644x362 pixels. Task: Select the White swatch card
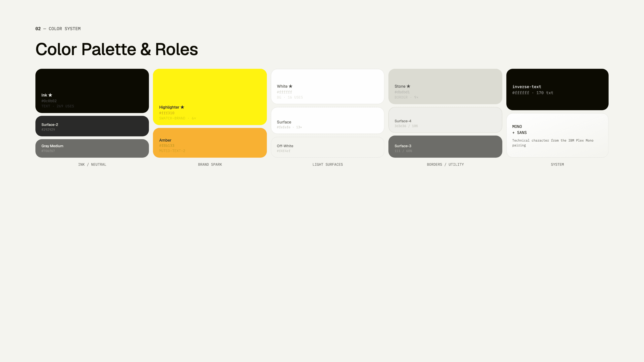(327, 86)
